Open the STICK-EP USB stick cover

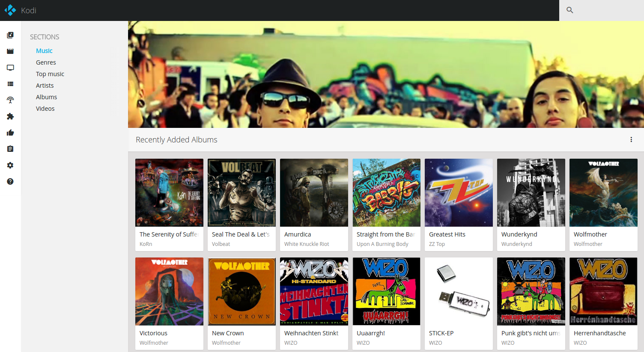459,291
